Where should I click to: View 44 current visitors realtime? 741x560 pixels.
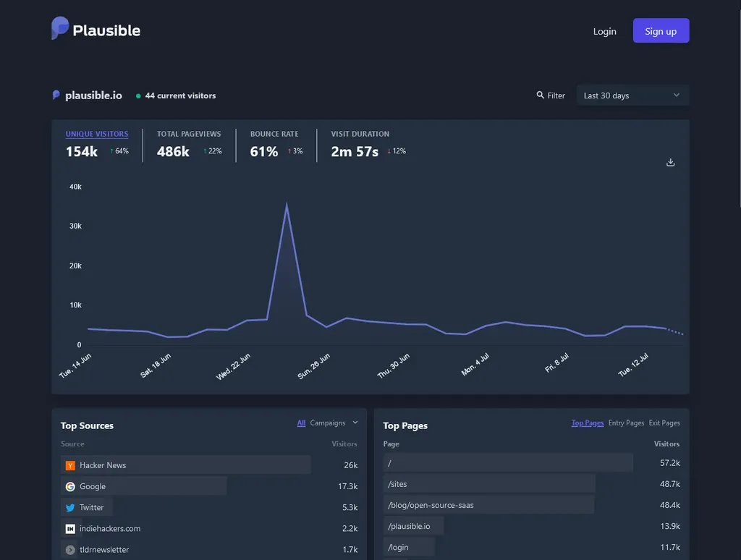(180, 96)
